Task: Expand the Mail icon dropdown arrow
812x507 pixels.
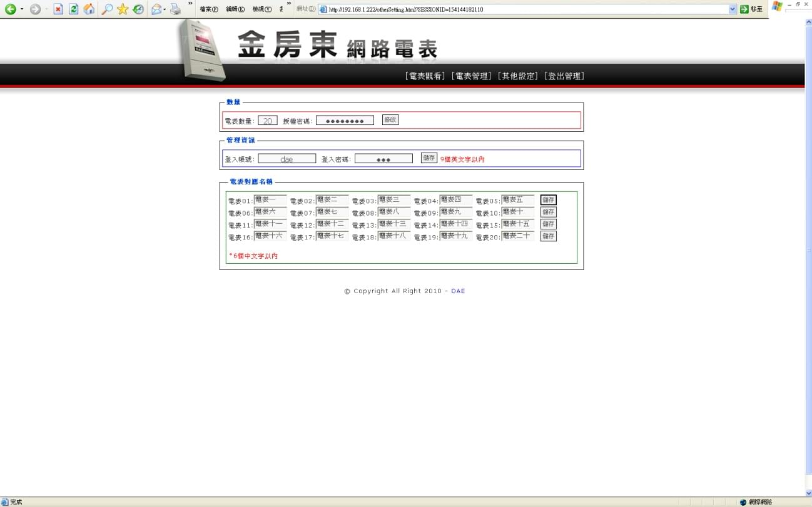Action: [165, 9]
